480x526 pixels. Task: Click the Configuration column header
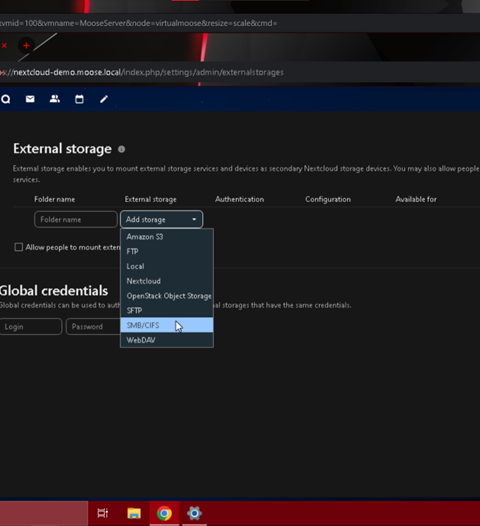click(x=328, y=199)
